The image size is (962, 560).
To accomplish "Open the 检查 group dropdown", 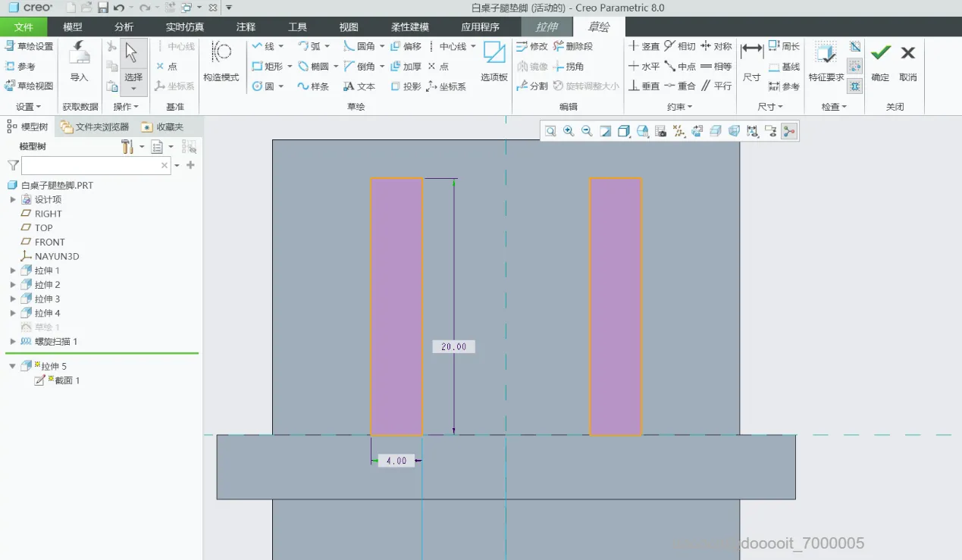I will pos(834,107).
